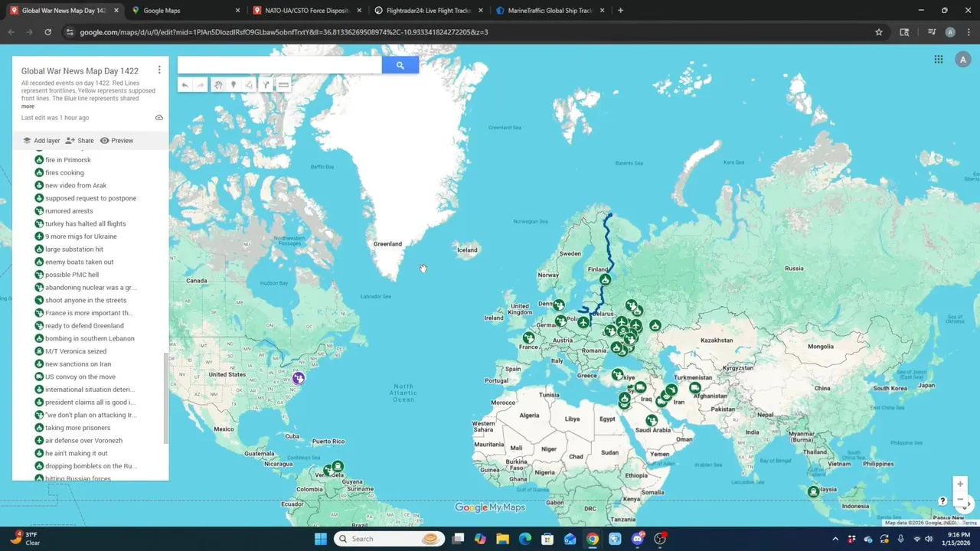The height and width of the screenshot is (551, 980).
Task: Select 'air defense over Voronezh' entry
Action: (83, 441)
